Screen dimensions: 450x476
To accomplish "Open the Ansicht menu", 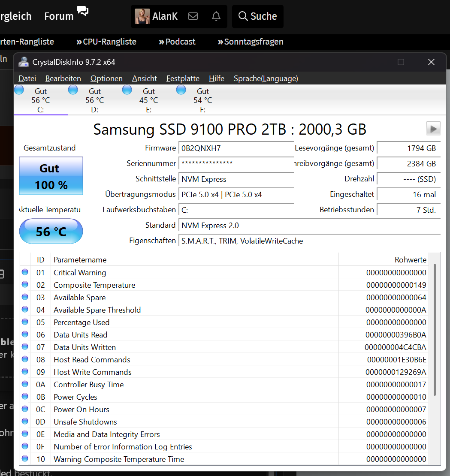I will (x=144, y=78).
